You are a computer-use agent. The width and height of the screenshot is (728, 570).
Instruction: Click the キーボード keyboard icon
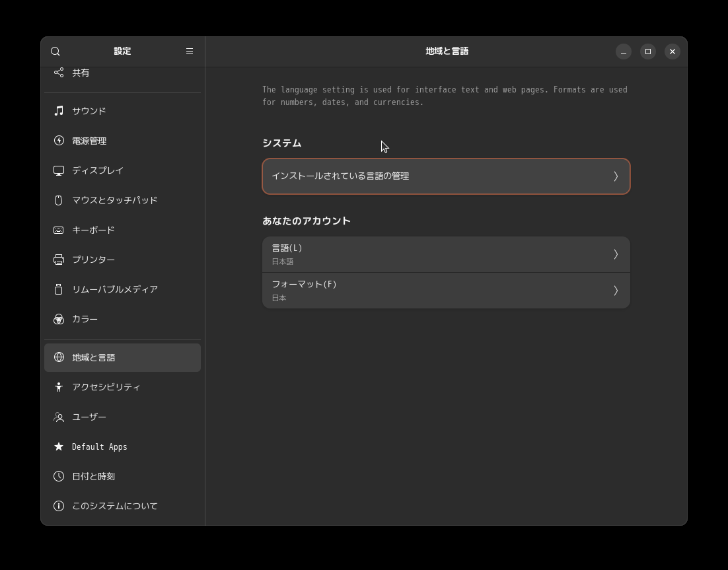click(59, 229)
